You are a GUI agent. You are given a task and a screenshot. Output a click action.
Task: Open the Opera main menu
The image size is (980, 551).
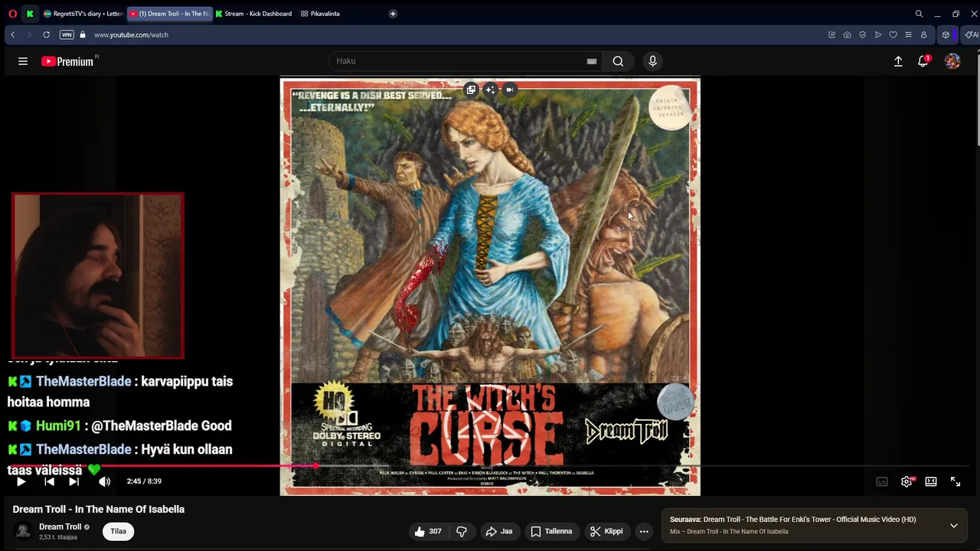point(12,14)
